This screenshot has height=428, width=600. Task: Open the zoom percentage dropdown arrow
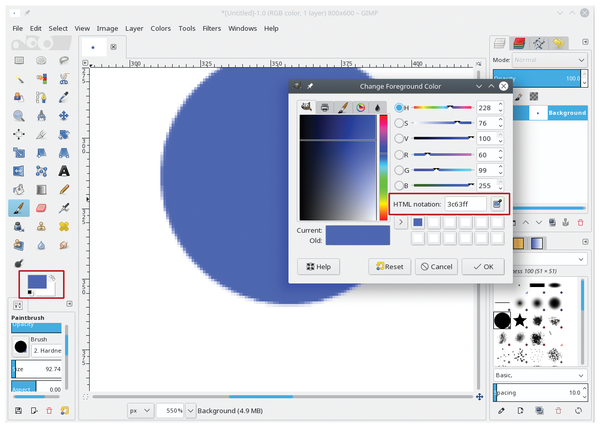(191, 410)
